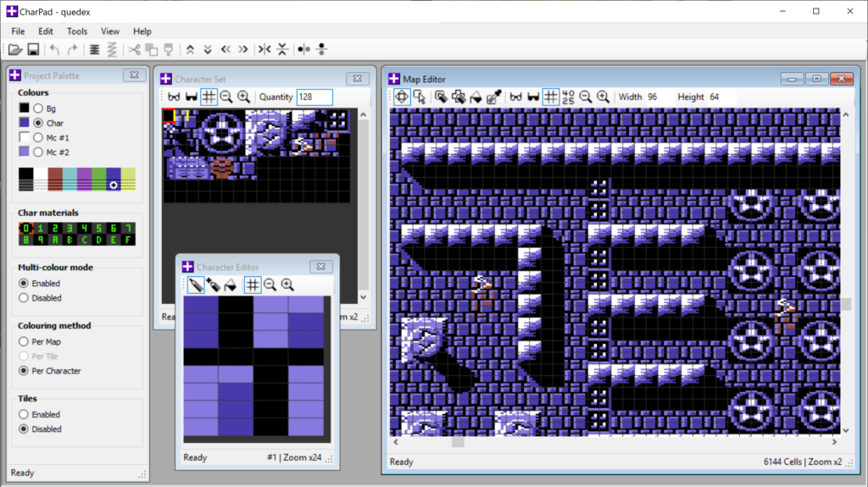Click the zigzag decompress toolbar icon
This screenshot has width=868, height=487.
pyautogui.click(x=112, y=50)
